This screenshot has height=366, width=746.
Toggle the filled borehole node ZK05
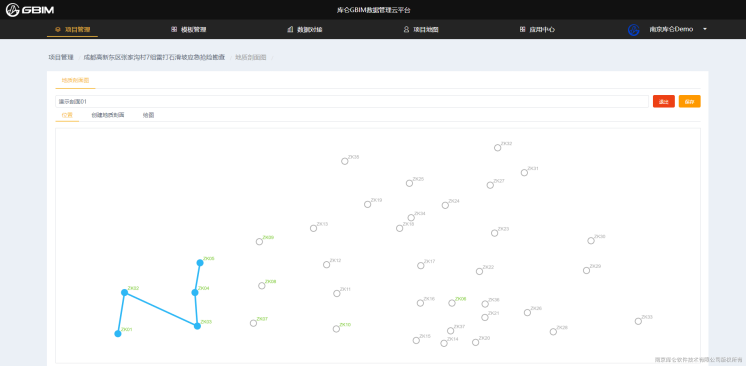(x=200, y=263)
